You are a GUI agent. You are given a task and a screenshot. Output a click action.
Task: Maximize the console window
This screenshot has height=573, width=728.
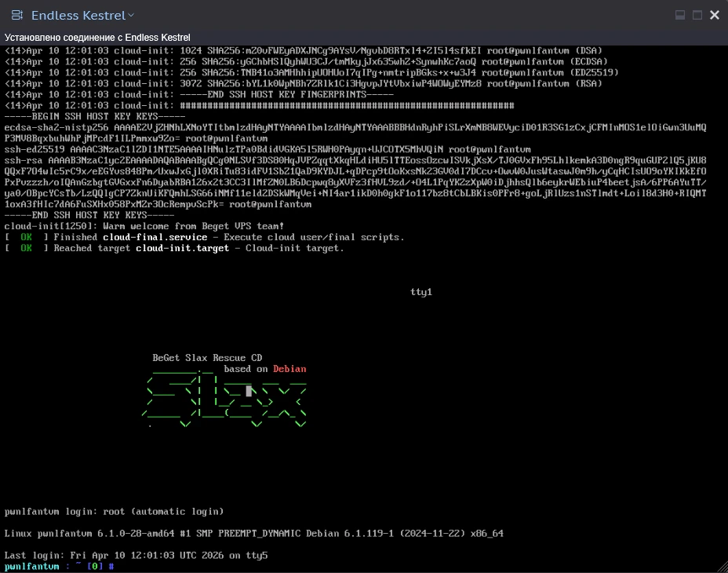(697, 16)
